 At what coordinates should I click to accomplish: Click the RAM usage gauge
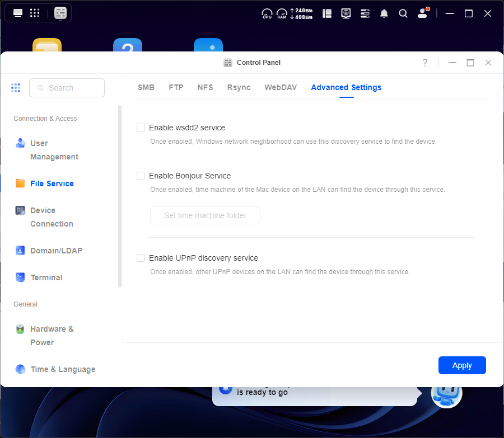pyautogui.click(x=282, y=13)
